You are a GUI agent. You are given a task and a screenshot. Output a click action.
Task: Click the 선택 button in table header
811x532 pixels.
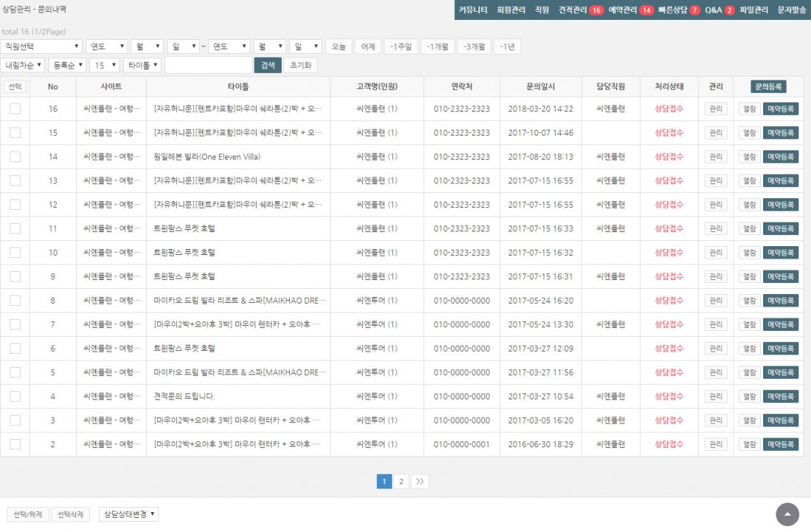pyautogui.click(x=15, y=86)
